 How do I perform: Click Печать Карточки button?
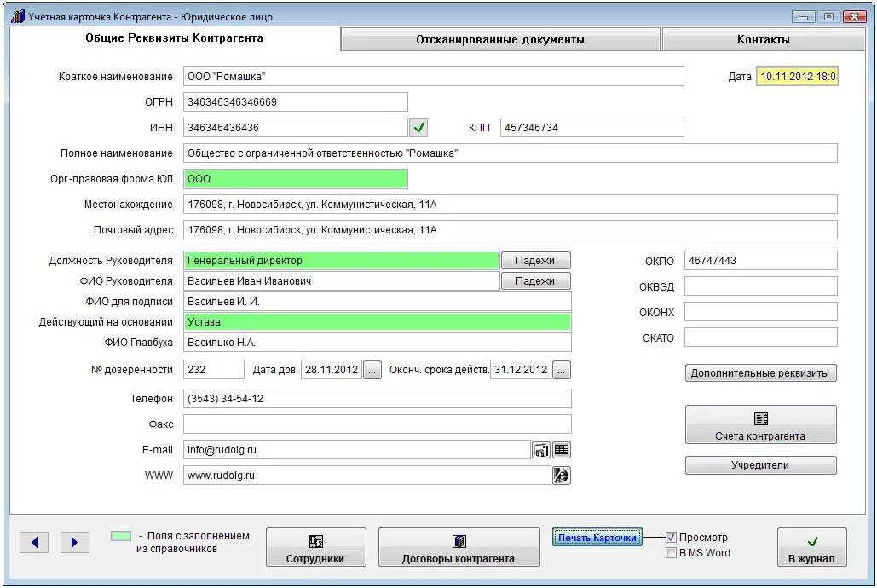[597, 538]
